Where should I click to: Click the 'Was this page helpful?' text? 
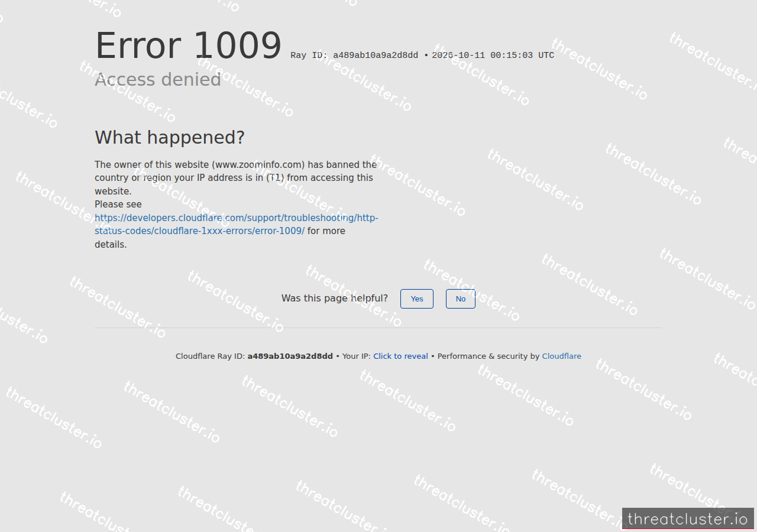[335, 299]
